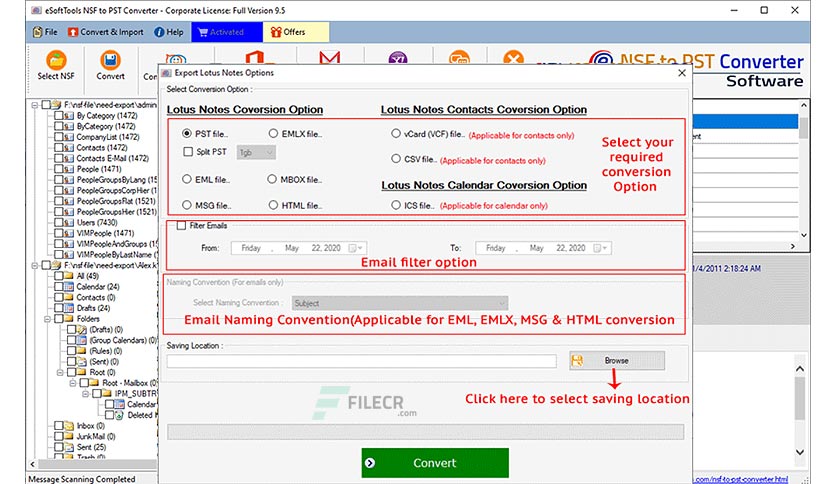Image resolution: width=836 pixels, height=484 pixels.
Task: Open the File menu
Action: tap(45, 32)
